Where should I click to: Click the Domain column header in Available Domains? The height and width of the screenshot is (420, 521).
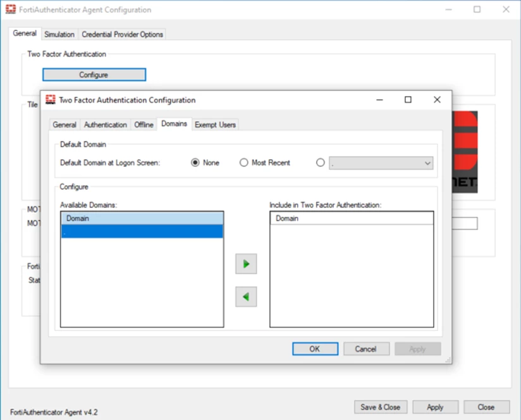(142, 218)
